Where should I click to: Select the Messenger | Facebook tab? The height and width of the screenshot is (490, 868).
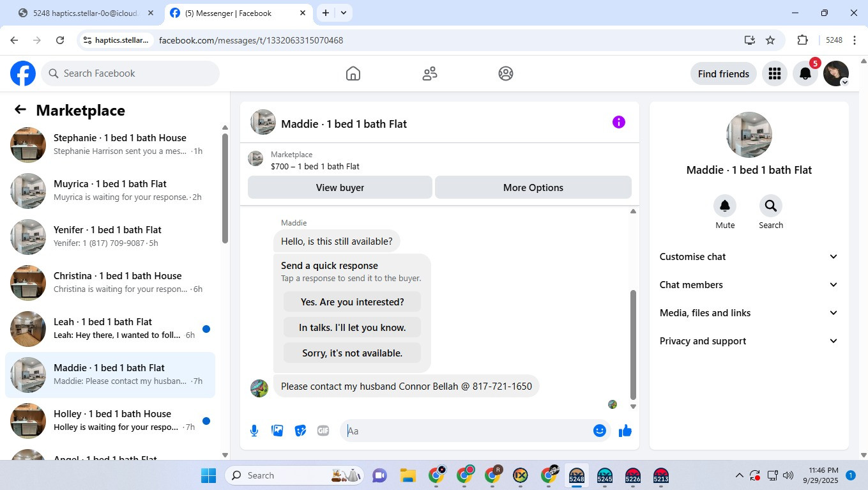pyautogui.click(x=238, y=13)
